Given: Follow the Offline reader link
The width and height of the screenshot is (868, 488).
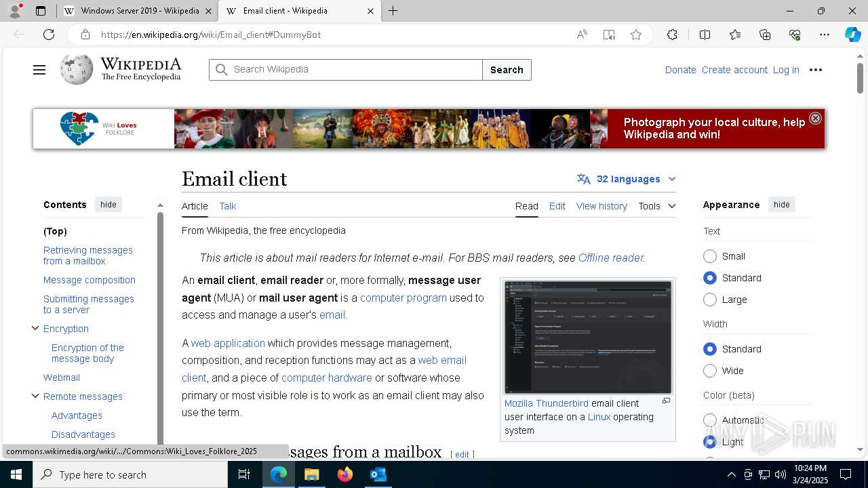Looking at the screenshot, I should (x=610, y=258).
